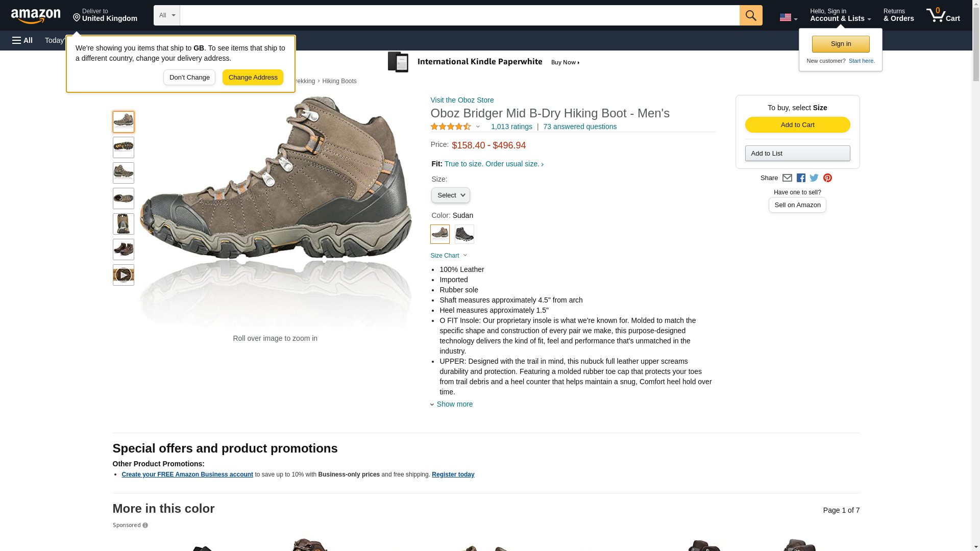This screenshot has width=980, height=551.
Task: Expand the search category All dropdown
Action: coord(167,15)
